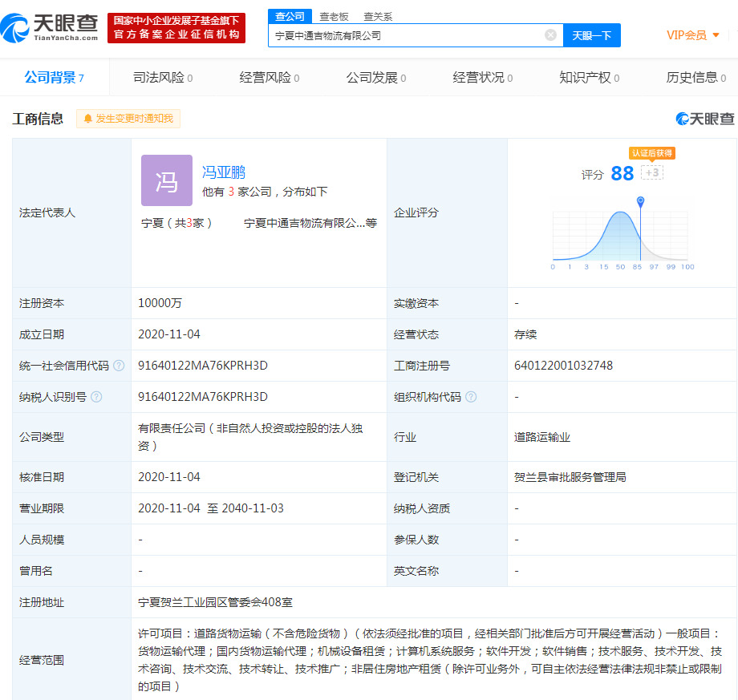
Task: Select the 注册地址 value 宁夏贺兰工业园区管委会408室
Action: click(215, 602)
